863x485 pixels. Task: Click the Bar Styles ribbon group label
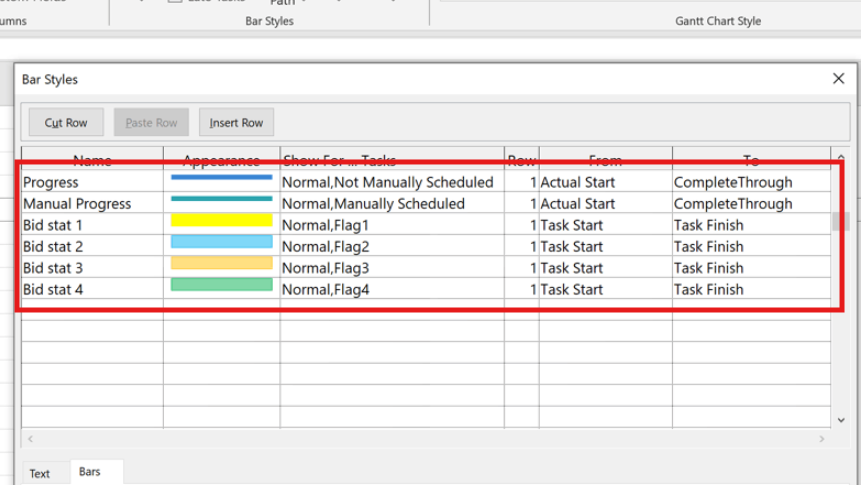[269, 21]
